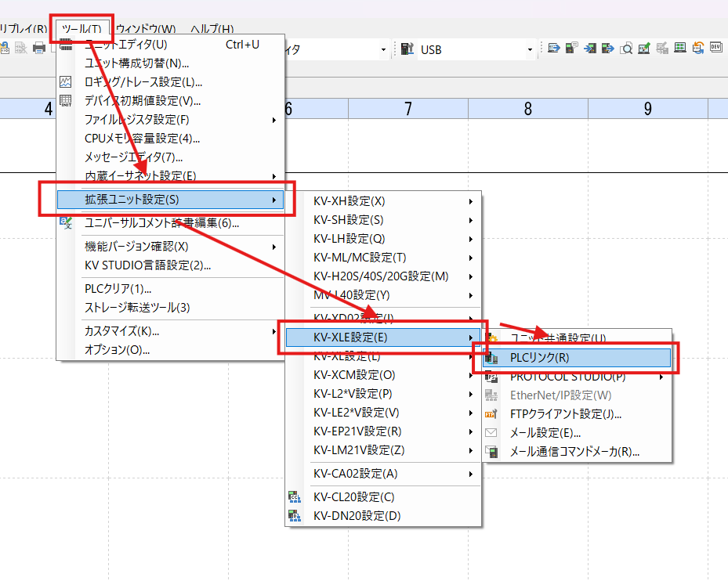Click the icon beside メール通信コマンドメーカ
Image resolution: width=728 pixels, height=581 pixels.
tap(491, 452)
